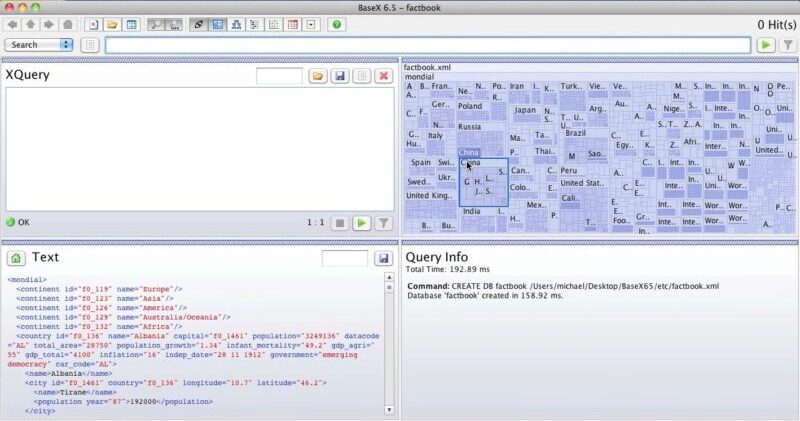Click Text panel scrollbar up arrow

(x=389, y=277)
